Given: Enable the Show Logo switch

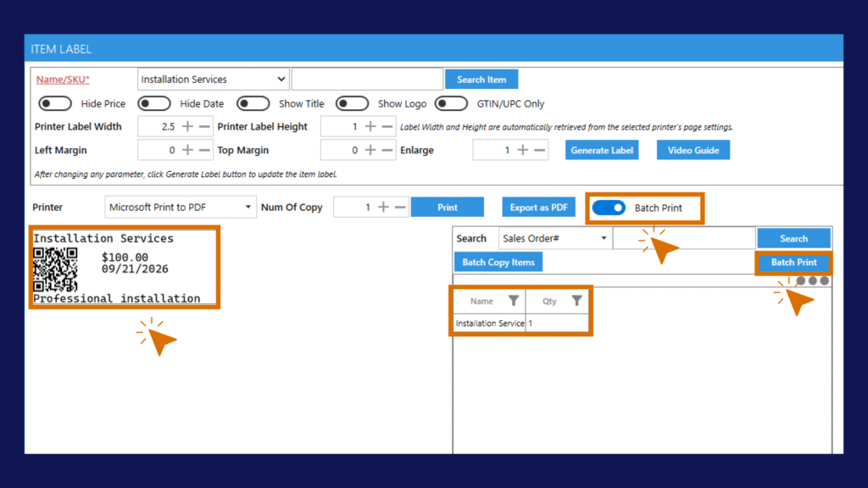Looking at the screenshot, I should 352,103.
